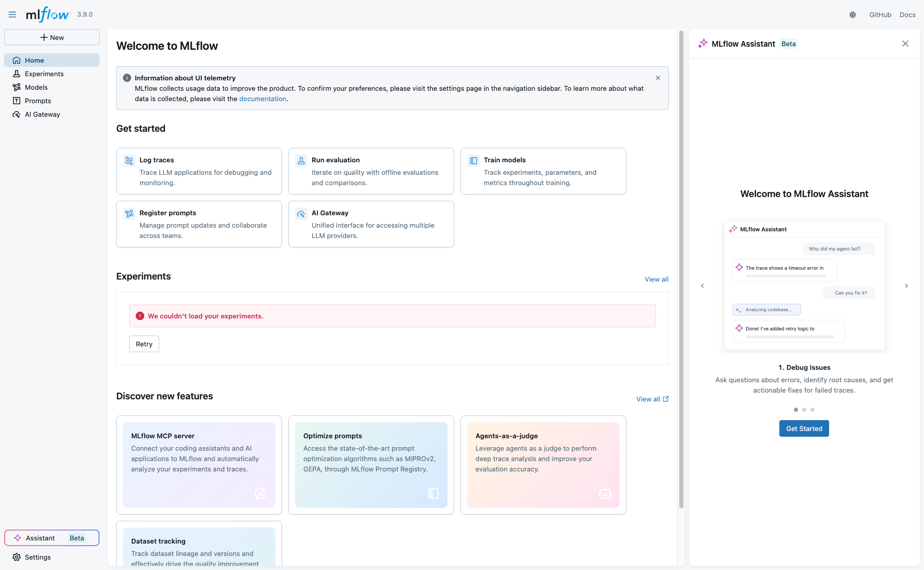Dismiss the UI telemetry information banner
The image size is (924, 570).
658,78
